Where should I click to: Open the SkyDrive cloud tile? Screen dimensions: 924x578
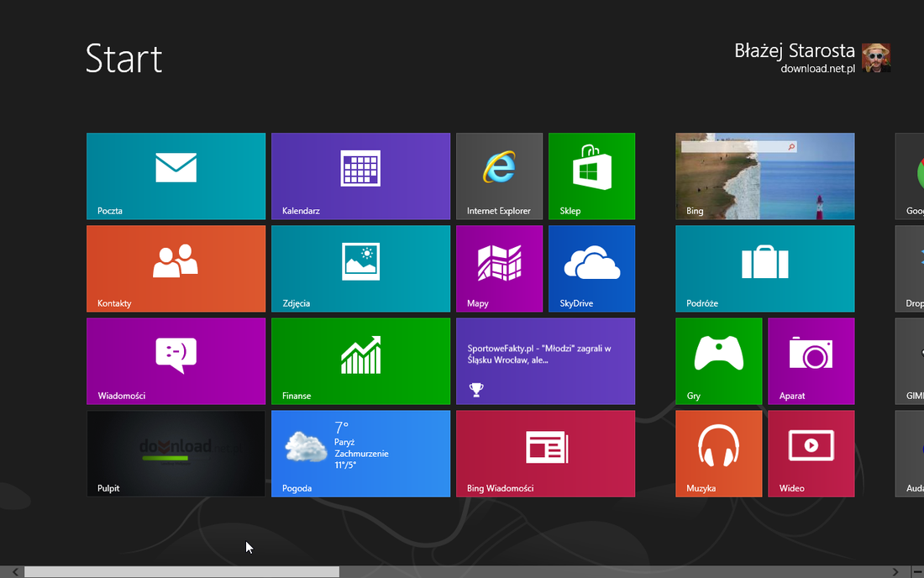pos(591,269)
